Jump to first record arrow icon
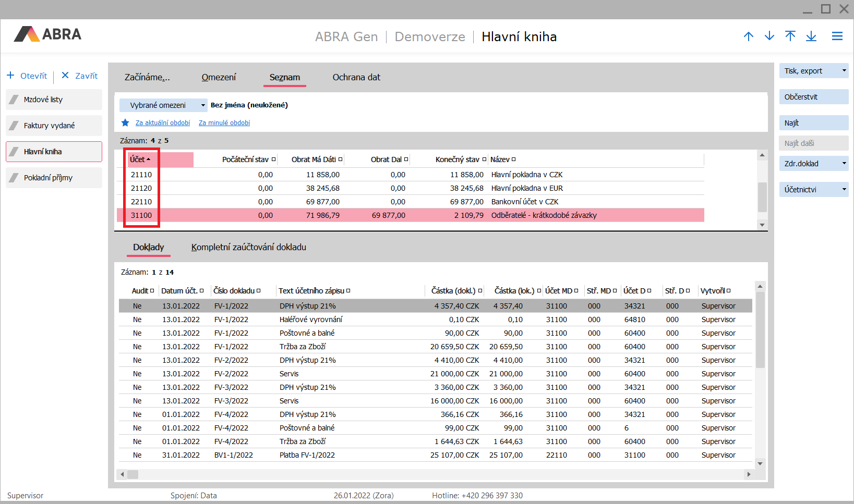 790,36
